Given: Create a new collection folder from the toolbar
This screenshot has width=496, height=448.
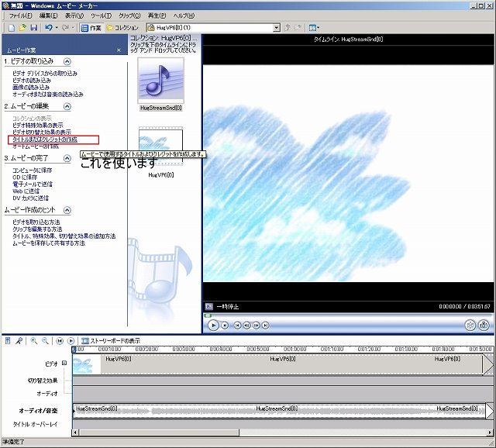Looking at the screenshot, I should 298,28.
